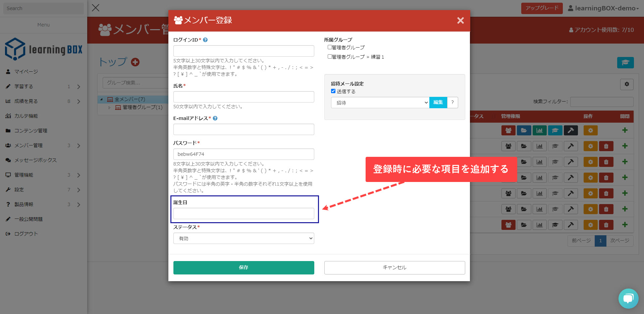Select コンテンツ管理 from the sidebar

tap(31, 131)
